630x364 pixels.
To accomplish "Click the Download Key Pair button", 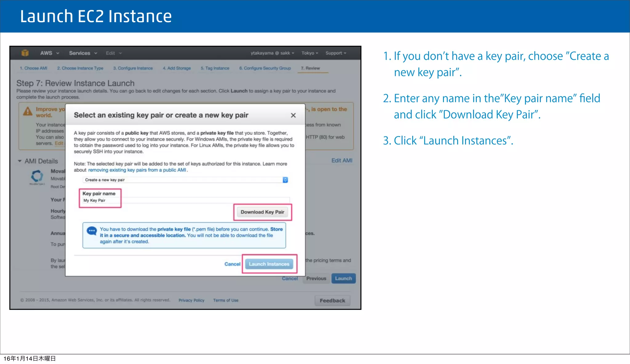I will click(262, 212).
